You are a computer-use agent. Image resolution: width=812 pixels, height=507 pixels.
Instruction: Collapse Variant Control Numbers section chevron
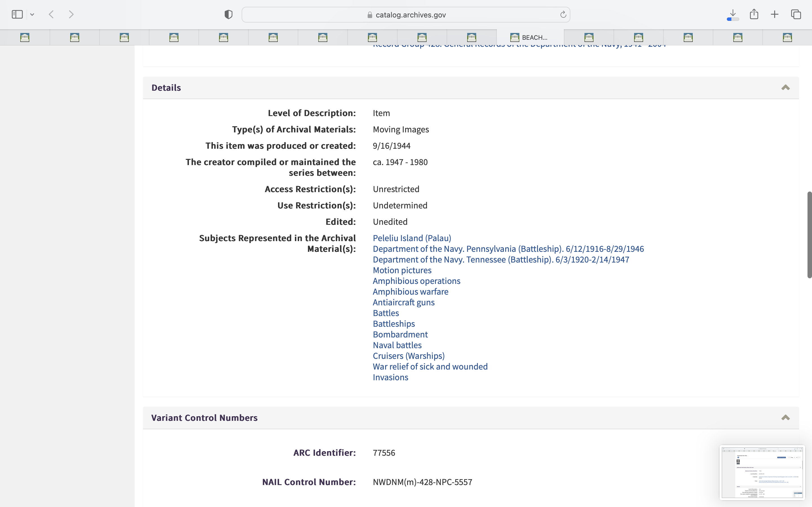coord(785,417)
